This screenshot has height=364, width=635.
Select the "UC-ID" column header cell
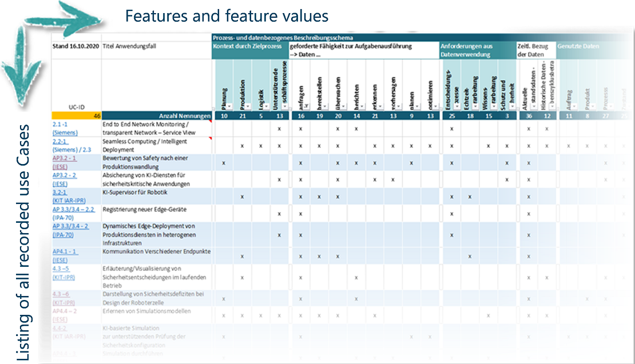point(76,85)
